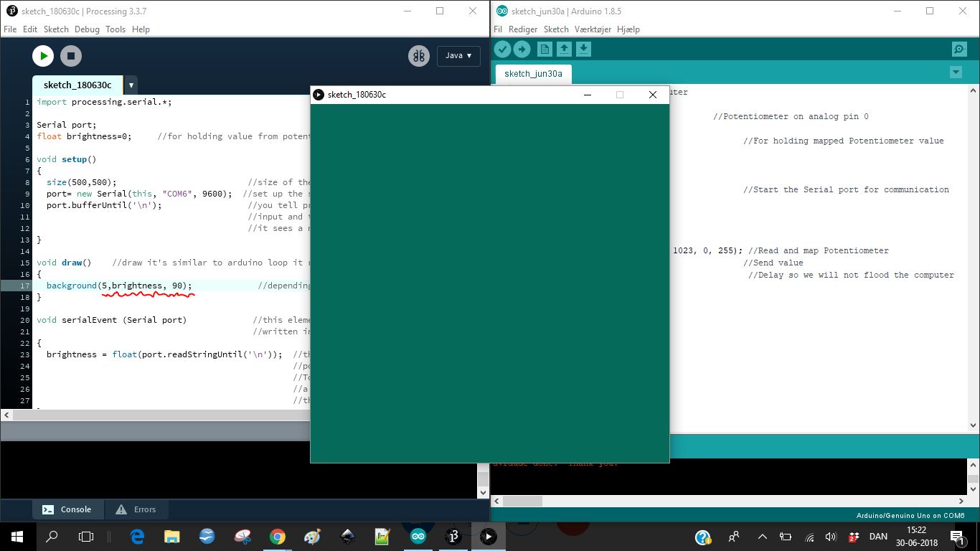
Task: Open the Processing Debug menu
Action: tap(87, 29)
